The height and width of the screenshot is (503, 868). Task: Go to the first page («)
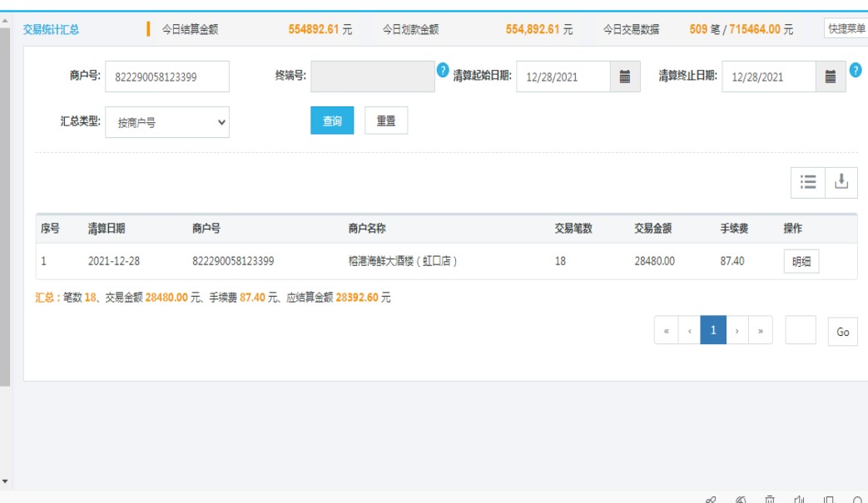666,331
